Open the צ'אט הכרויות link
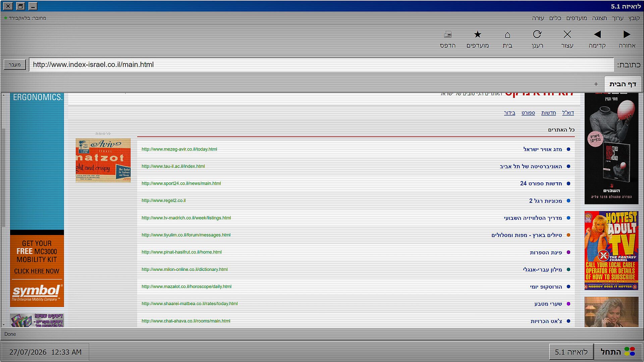Screen dimensions: 644x362 pyautogui.click(x=546, y=321)
